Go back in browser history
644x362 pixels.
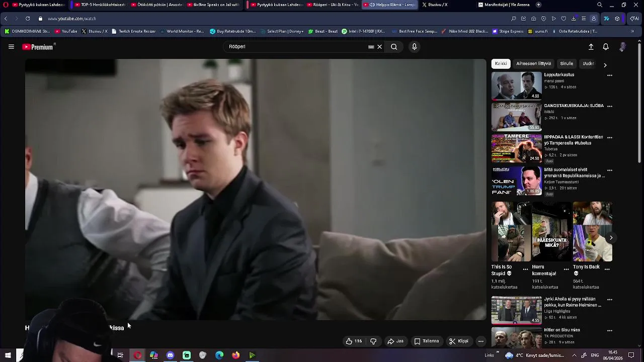pyautogui.click(x=6, y=19)
